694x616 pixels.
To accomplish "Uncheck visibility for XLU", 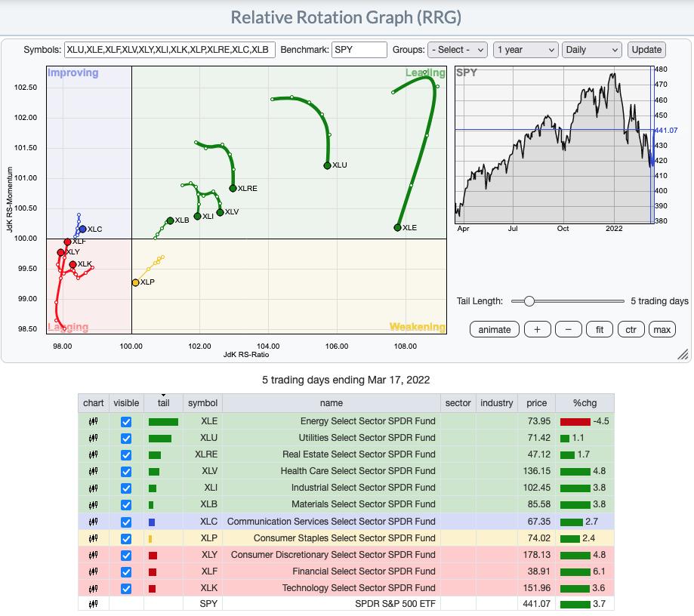I will point(126,439).
